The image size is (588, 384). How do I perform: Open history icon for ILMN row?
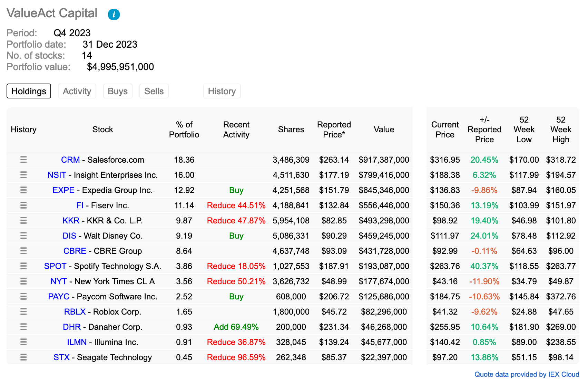click(23, 342)
